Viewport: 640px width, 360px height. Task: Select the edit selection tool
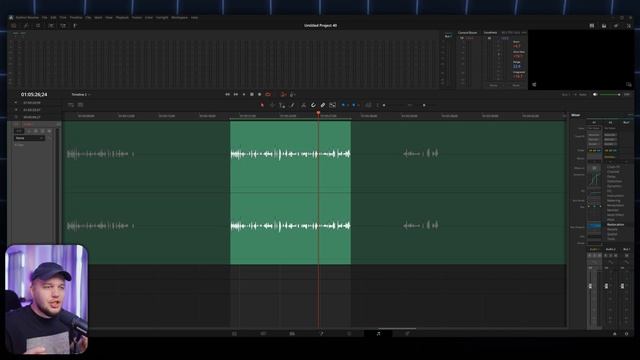(x=282, y=105)
